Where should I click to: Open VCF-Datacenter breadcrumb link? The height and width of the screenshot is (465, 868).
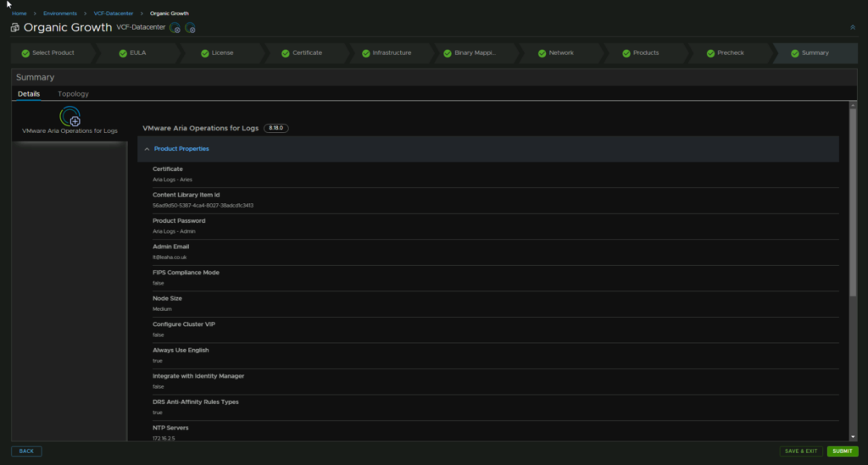click(113, 14)
